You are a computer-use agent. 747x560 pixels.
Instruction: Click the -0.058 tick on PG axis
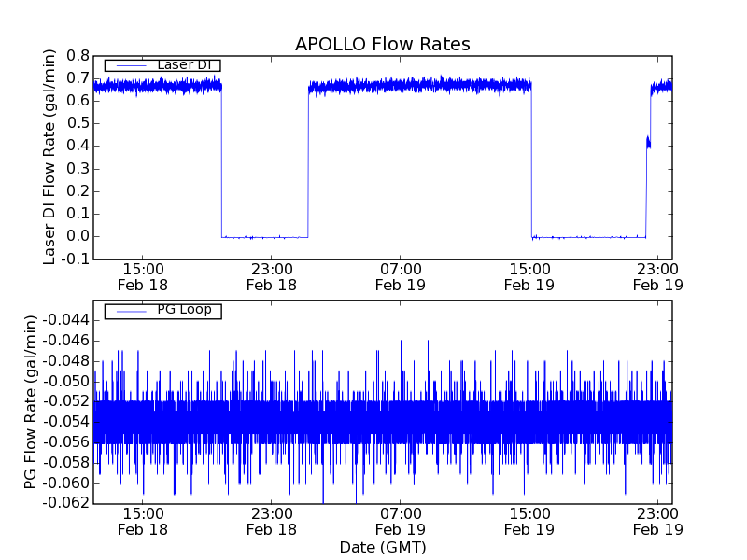point(65,463)
